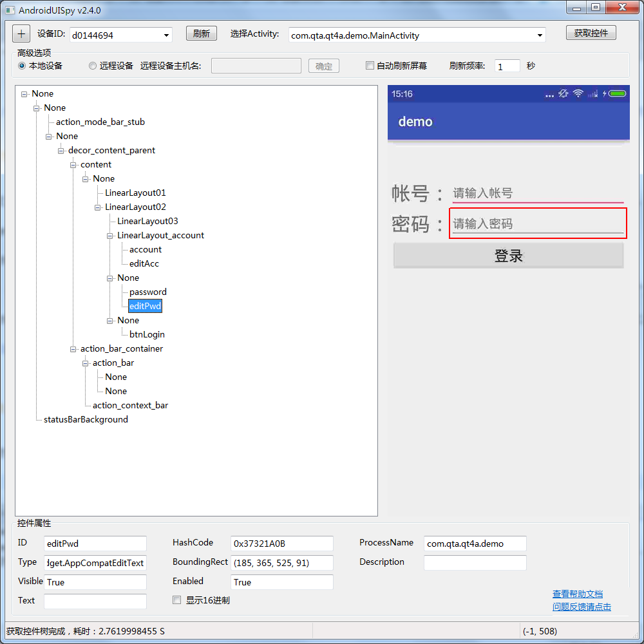Viewport: 644px width, 644px height.
Task: Click the AndroidUISpy title bar app icon
Action: tap(10, 10)
